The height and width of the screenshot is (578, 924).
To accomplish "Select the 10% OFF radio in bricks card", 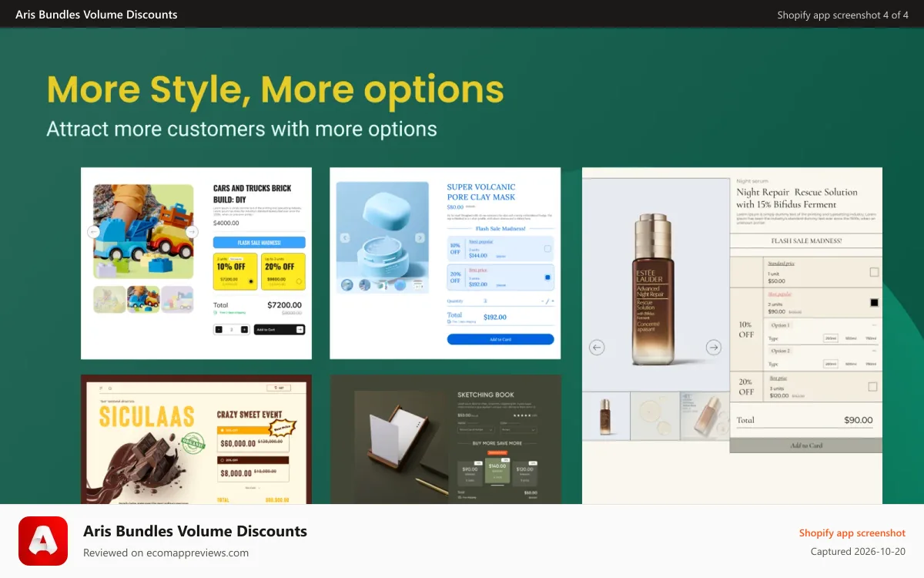I will [x=251, y=281].
